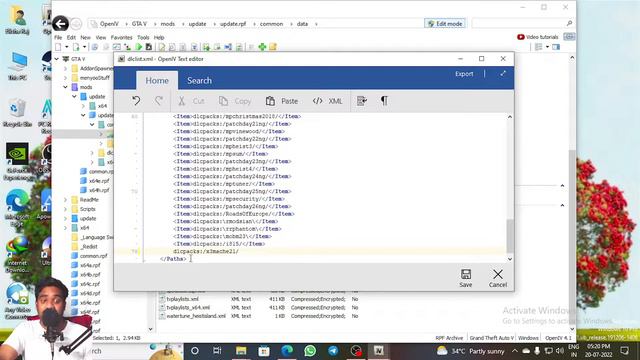Switch to the Search ribbon tab
This screenshot has width=640, height=360.
click(199, 80)
